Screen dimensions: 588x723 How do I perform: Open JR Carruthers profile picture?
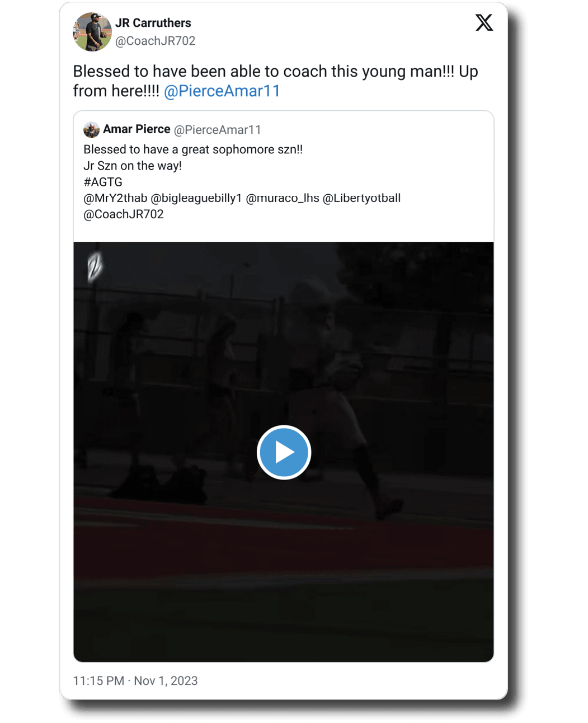pos(92,32)
